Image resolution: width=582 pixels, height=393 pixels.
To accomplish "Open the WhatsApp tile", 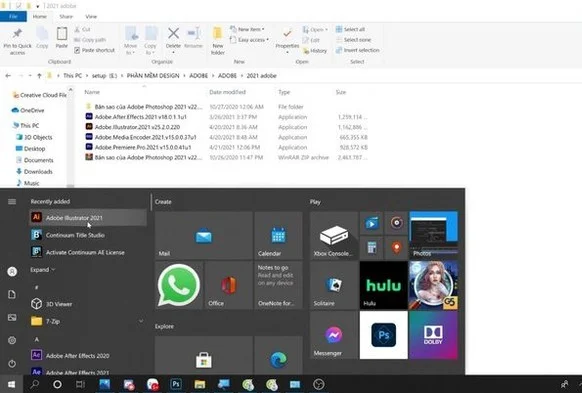I will [x=179, y=285].
